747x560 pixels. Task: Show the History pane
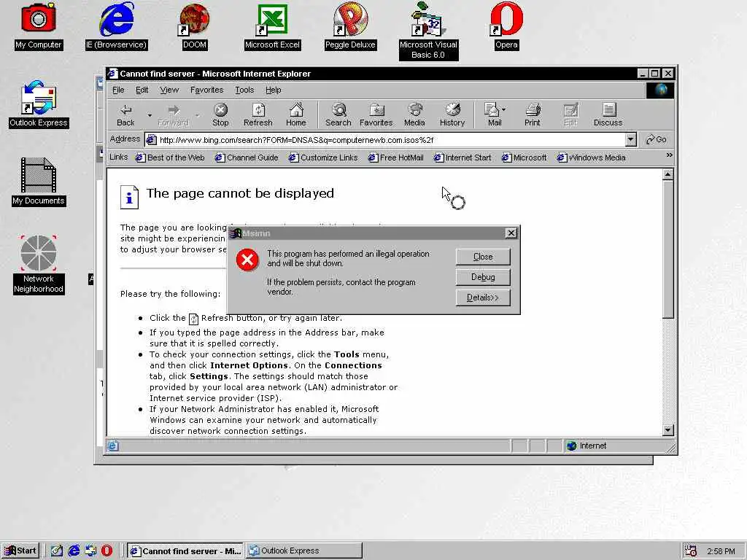coord(452,115)
